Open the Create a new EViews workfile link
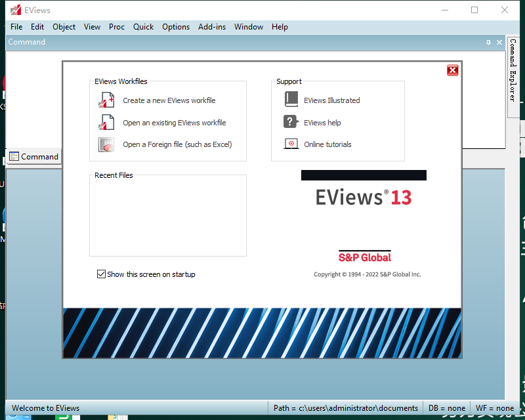 (x=170, y=100)
